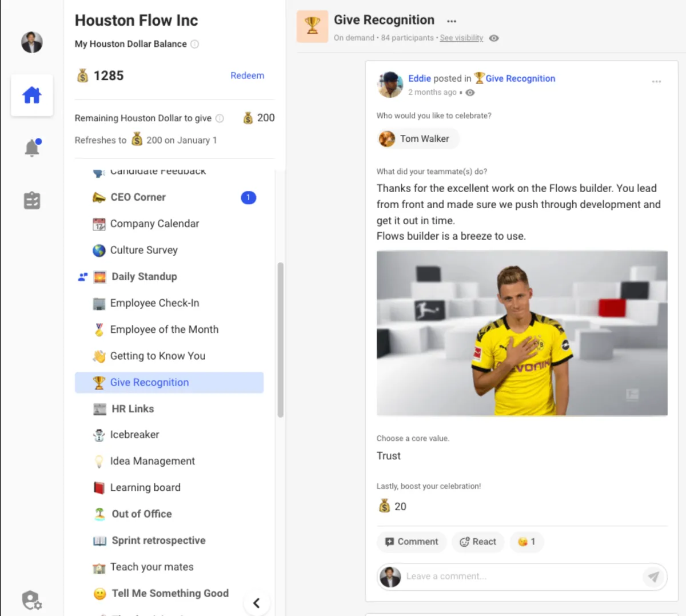Click the Redeem link
The image size is (686, 616).
pos(248,75)
